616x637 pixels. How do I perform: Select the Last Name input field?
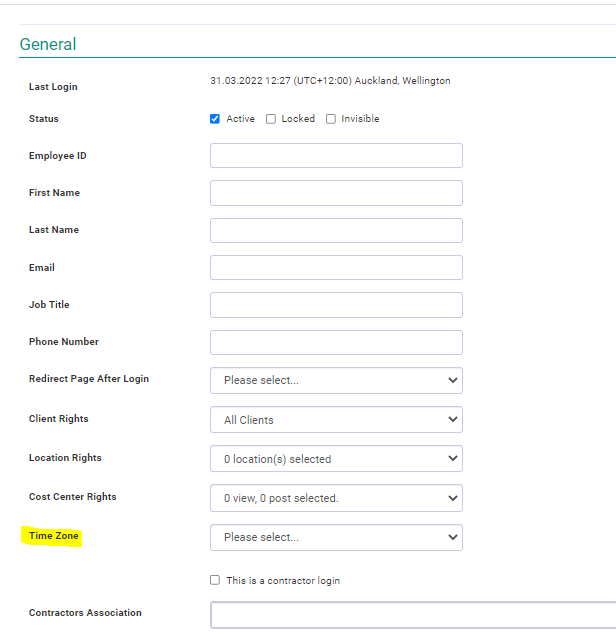tap(336, 230)
